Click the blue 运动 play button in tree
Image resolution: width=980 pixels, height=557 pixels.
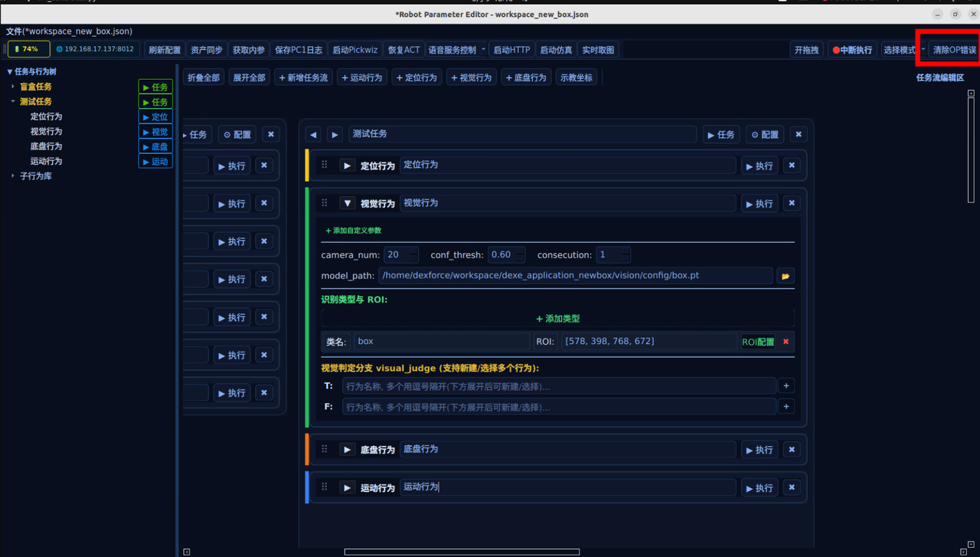click(x=155, y=162)
